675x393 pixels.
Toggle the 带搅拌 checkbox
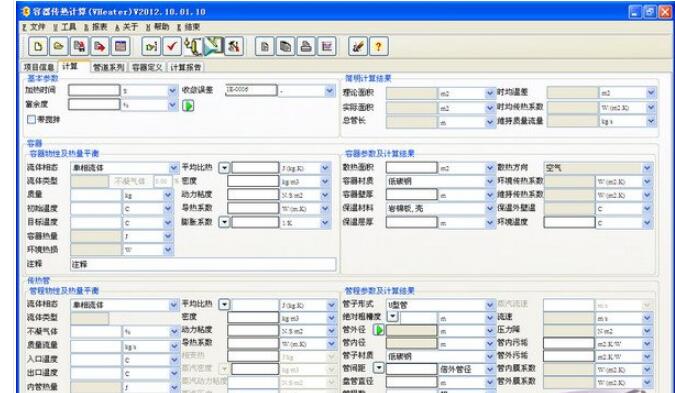(31, 120)
